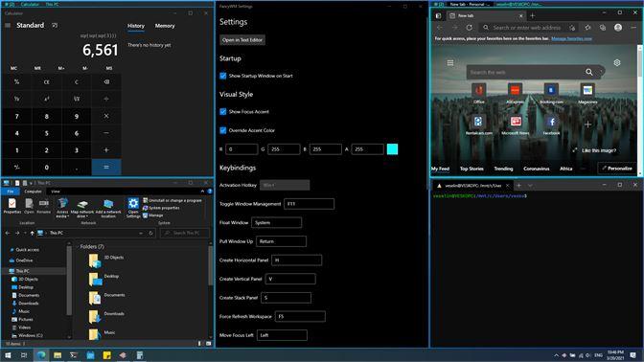Switch to Calculator's History tab
This screenshot has height=362, width=644.
(x=136, y=26)
